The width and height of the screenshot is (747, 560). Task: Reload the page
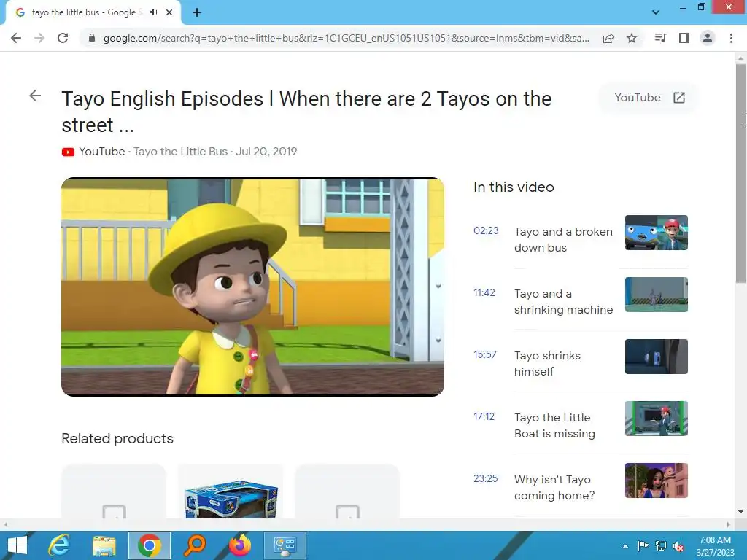point(63,38)
